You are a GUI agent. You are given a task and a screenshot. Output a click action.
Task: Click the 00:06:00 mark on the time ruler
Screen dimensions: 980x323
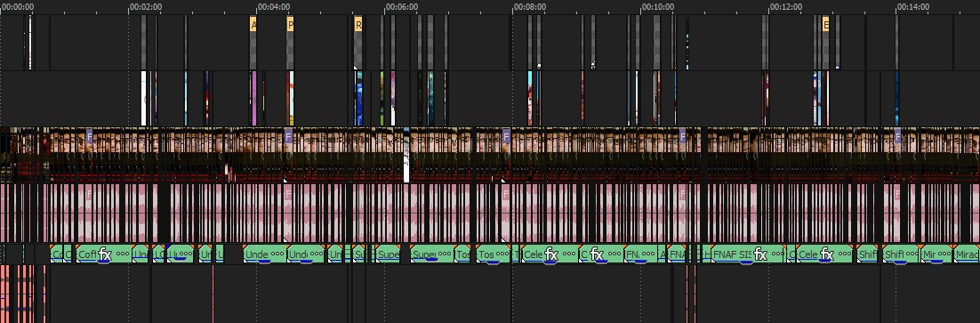click(x=401, y=7)
